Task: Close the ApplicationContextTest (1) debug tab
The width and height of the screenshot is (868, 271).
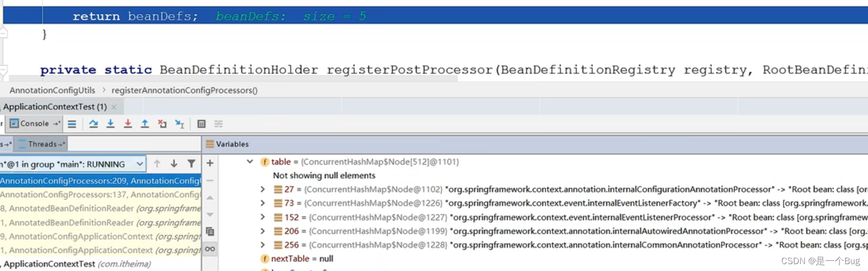Action: pos(114,107)
